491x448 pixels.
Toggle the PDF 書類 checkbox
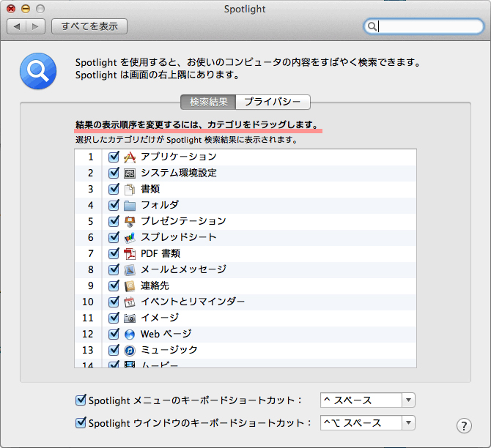[114, 253]
